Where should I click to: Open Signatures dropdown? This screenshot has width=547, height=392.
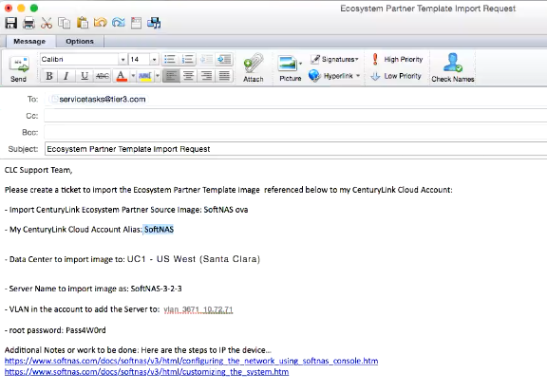tap(334, 59)
